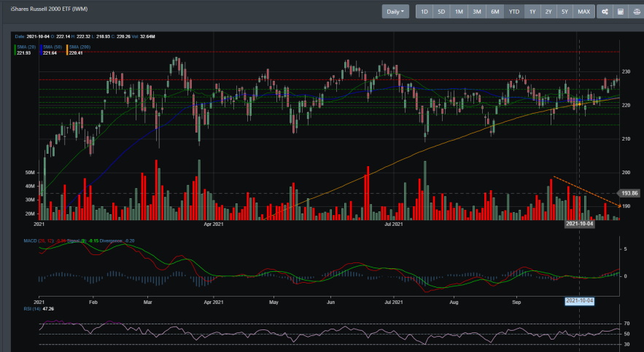This screenshot has height=352, width=644.
Task: Click the 70 RSI axis label
Action: [x=626, y=324]
